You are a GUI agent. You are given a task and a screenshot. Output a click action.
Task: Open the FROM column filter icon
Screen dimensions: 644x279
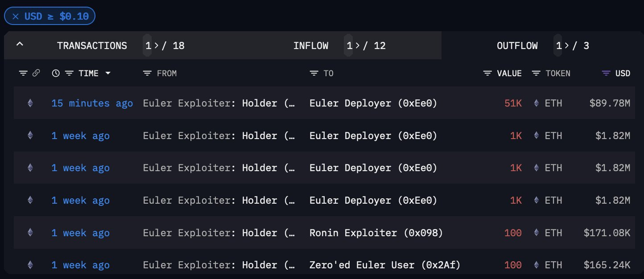coord(147,73)
